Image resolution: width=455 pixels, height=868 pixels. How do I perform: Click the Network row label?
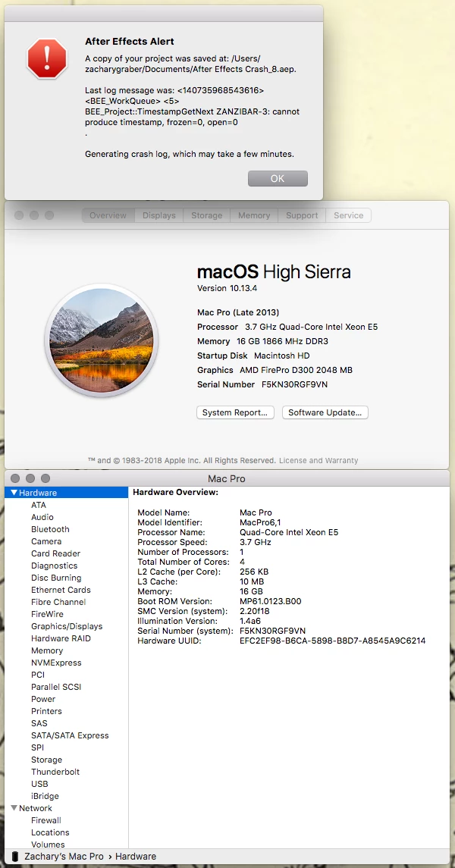[x=36, y=808]
